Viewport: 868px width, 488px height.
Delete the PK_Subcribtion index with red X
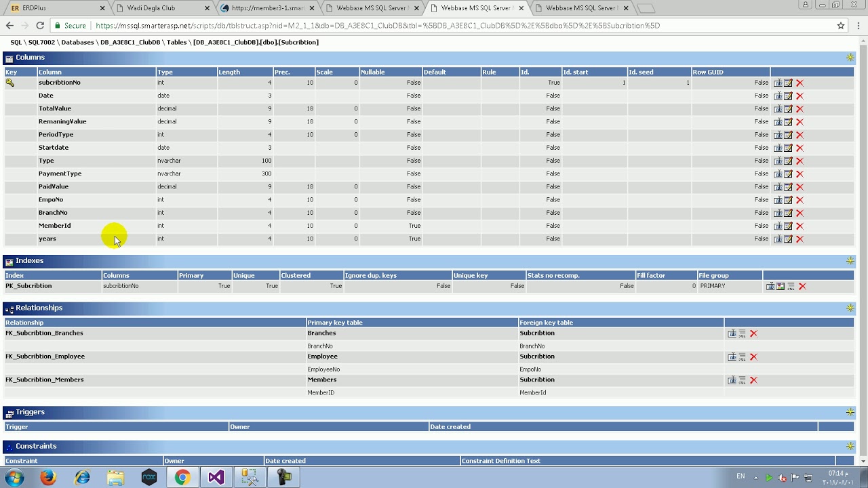coord(802,286)
